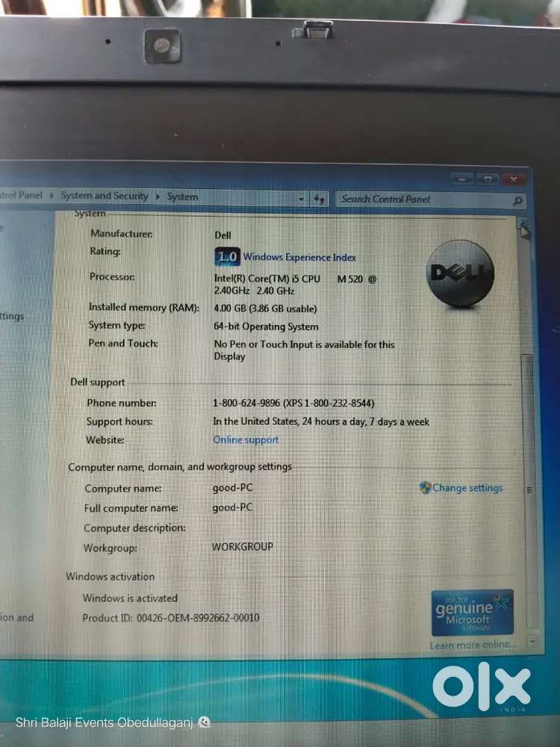
Task: Click the 1.0 rating score badge
Action: tap(227, 256)
